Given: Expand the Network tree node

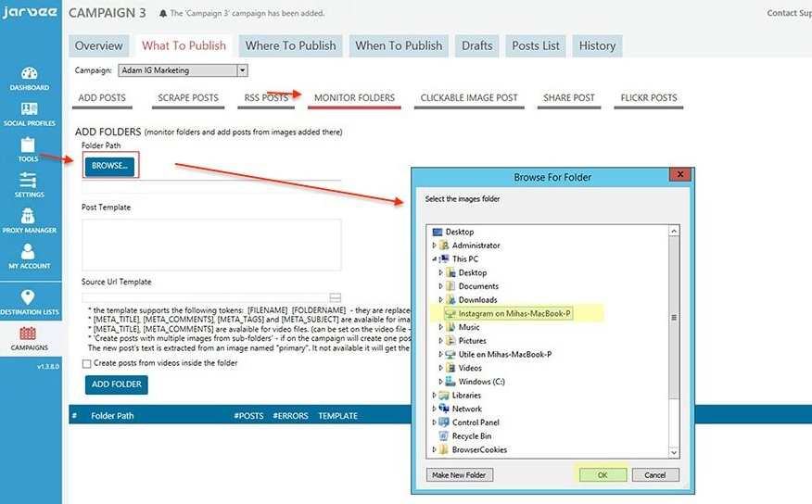Looking at the screenshot, I should (435, 409).
